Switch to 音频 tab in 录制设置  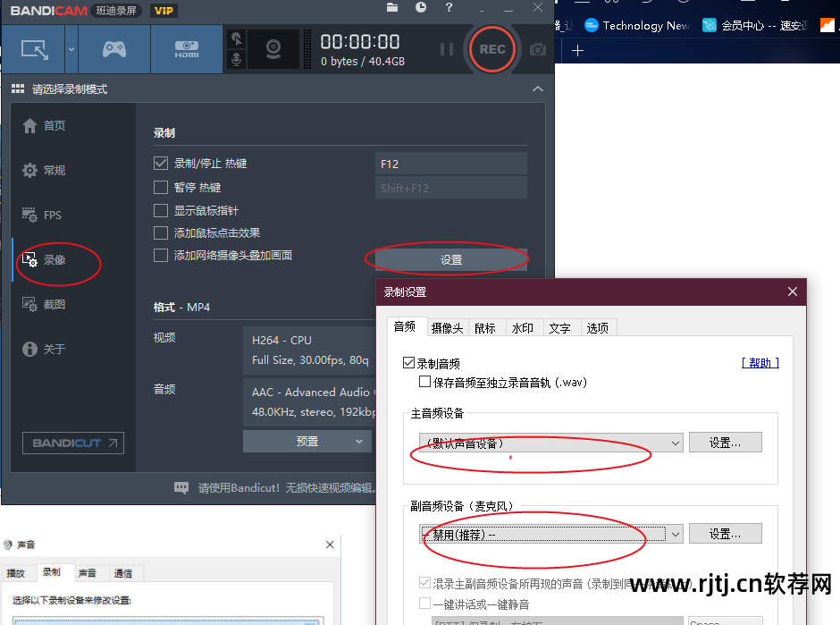click(x=405, y=326)
